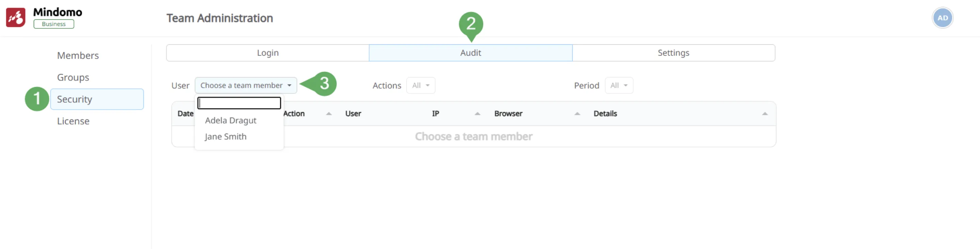The width and height of the screenshot is (980, 249).
Task: Switch to the Audit tab
Action: coord(470,53)
